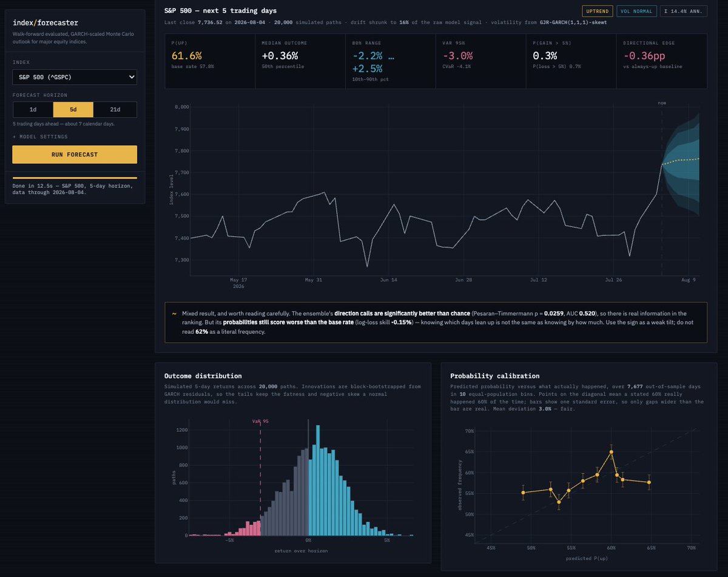
Task: Click the dotted median forecast line
Action: click(681, 160)
